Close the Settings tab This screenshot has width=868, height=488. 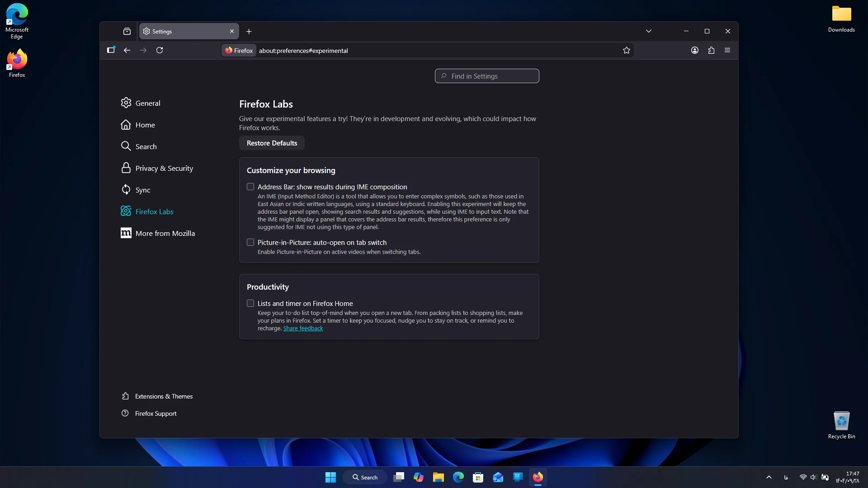click(232, 31)
